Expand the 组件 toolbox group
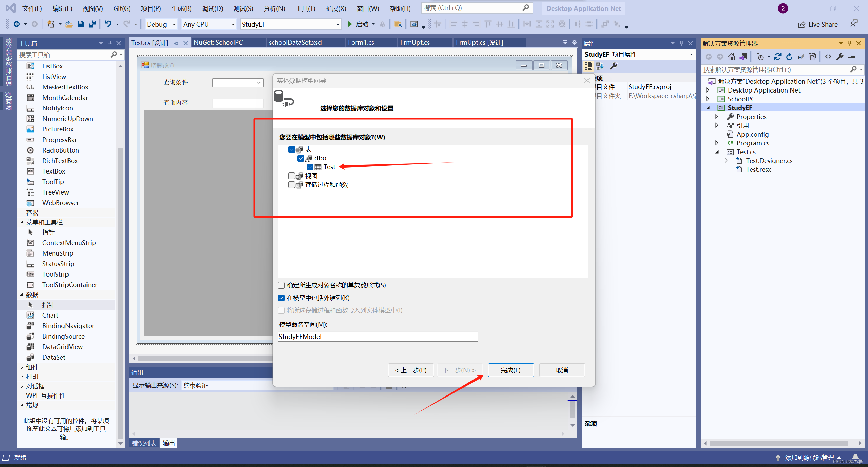868x467 pixels. click(22, 367)
